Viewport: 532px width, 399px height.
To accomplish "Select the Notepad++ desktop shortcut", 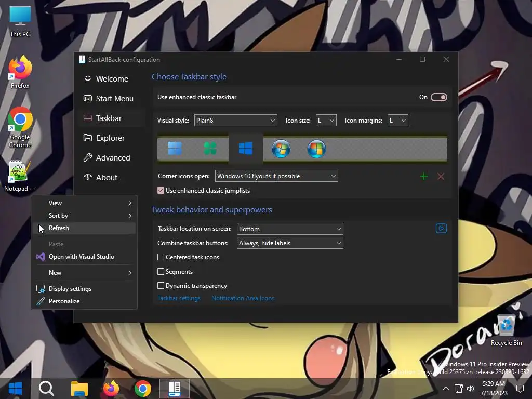I will [20, 176].
